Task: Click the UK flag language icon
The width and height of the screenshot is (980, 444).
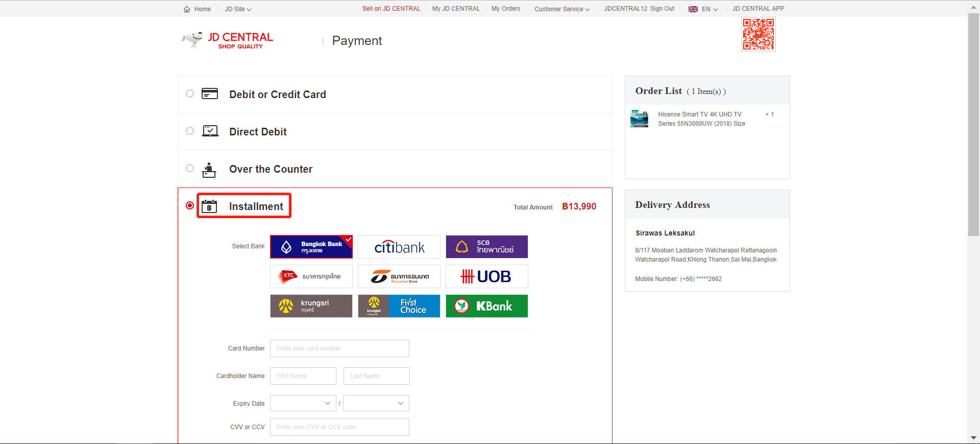Action: point(693,9)
